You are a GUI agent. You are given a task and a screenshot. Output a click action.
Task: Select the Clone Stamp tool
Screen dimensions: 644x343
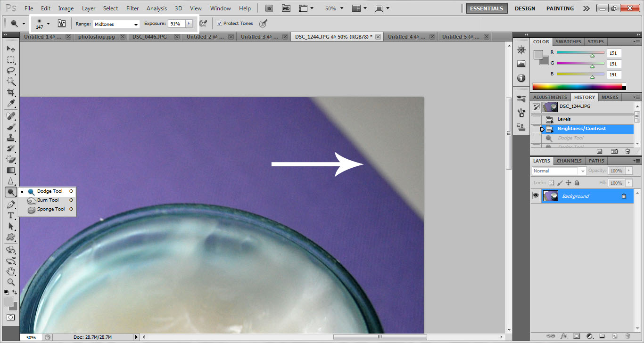coord(10,138)
